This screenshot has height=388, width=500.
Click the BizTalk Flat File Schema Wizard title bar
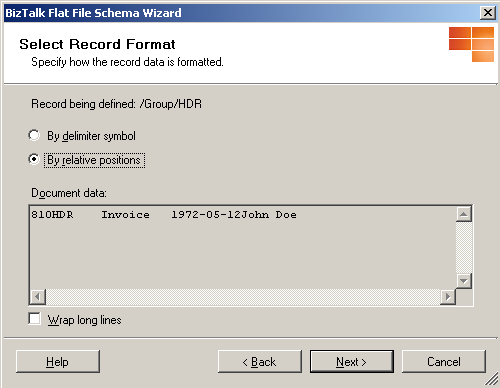coord(242,13)
